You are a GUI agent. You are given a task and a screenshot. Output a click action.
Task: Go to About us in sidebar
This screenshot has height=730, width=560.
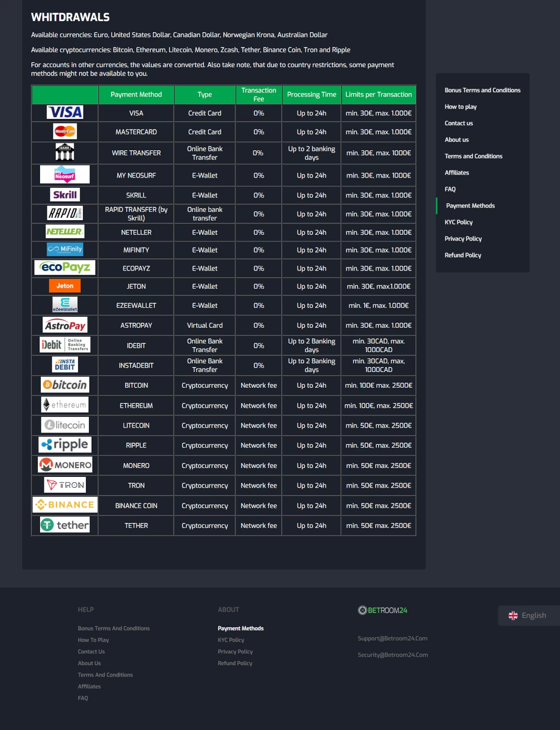click(457, 140)
